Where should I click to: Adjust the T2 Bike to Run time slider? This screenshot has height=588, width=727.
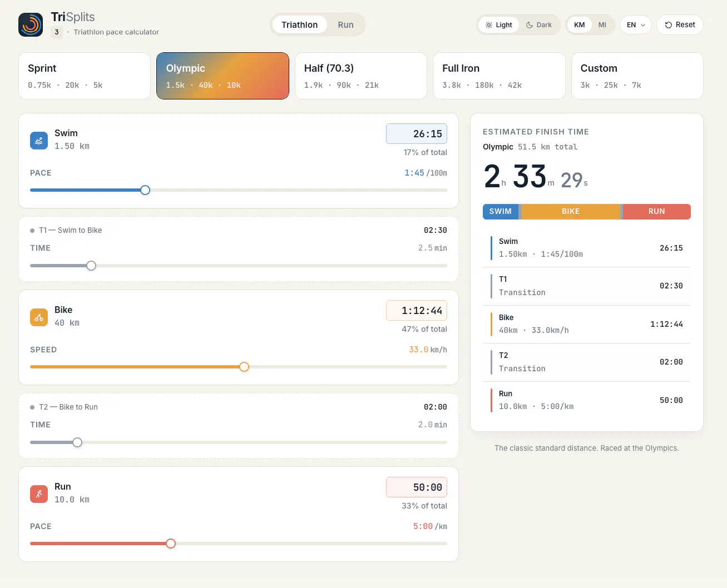(77, 442)
